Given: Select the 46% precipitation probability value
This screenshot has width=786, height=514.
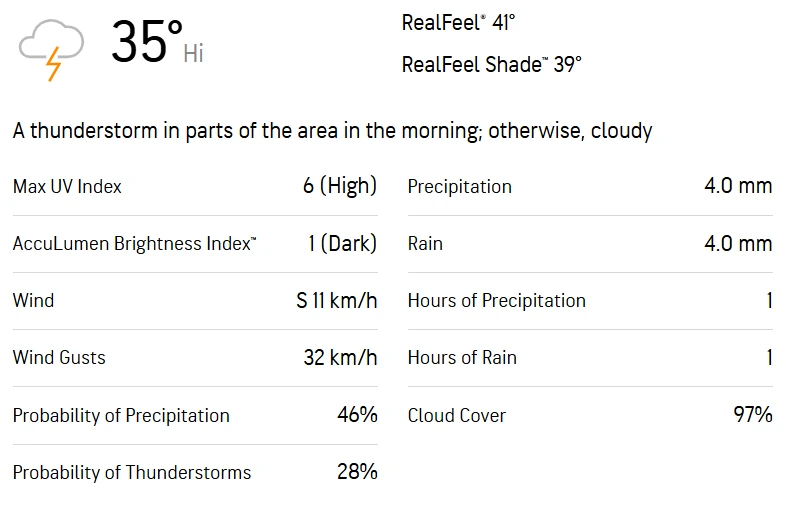Looking at the screenshot, I should pyautogui.click(x=357, y=414).
